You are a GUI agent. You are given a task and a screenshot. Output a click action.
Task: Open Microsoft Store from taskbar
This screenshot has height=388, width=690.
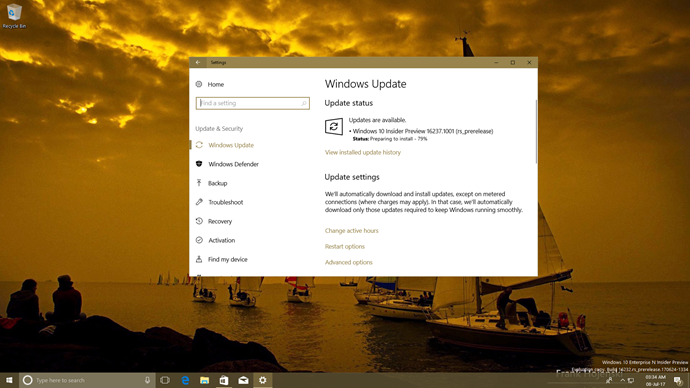224,380
